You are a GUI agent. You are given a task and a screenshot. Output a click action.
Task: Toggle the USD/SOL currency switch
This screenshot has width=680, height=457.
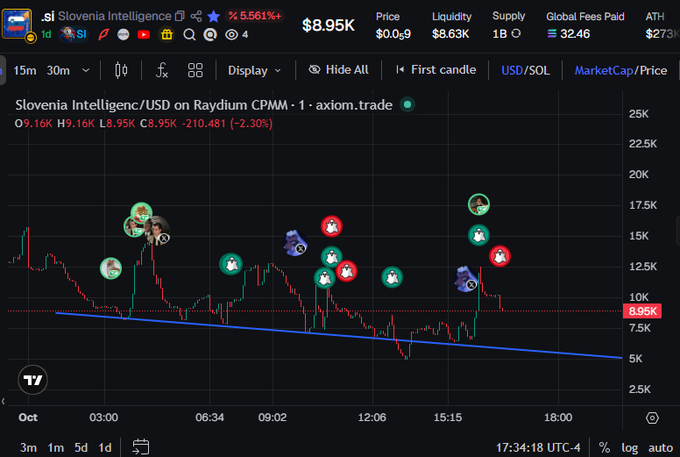[525, 70]
